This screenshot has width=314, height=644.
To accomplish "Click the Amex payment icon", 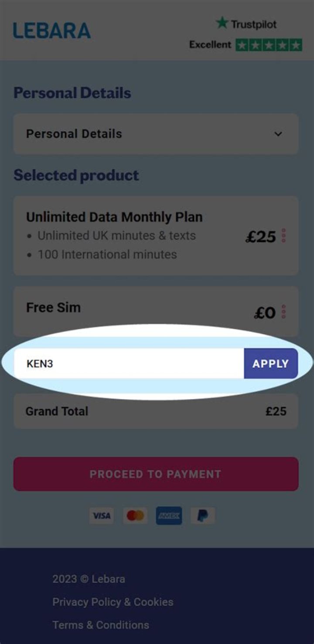I will point(168,515).
